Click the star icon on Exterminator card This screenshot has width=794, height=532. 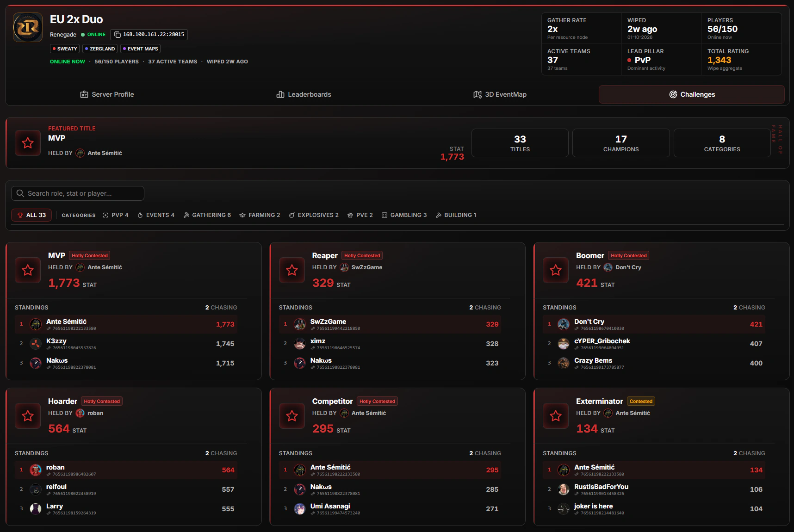point(556,416)
